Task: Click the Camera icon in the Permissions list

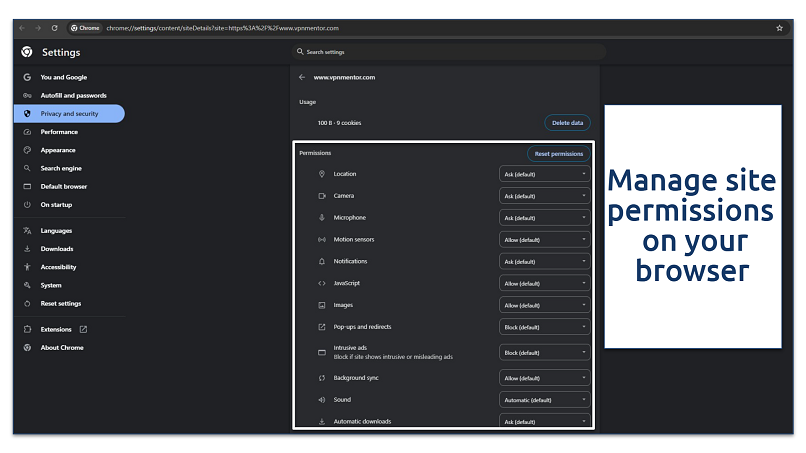Action: (322, 196)
